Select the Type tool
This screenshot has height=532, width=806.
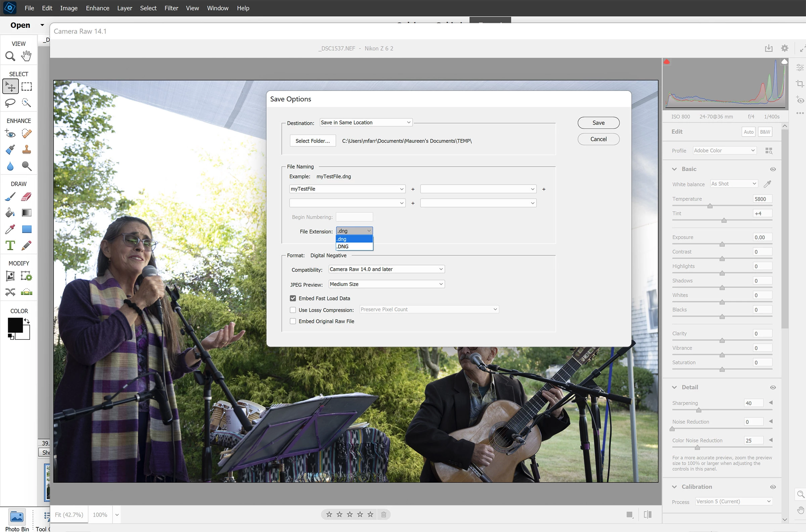(10, 245)
